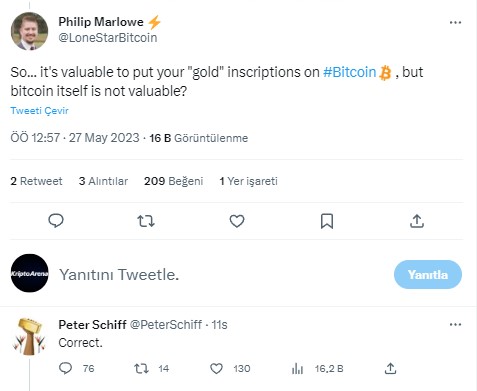Click the #Bitcoin hashtag link
477x391 pixels.
pos(349,72)
